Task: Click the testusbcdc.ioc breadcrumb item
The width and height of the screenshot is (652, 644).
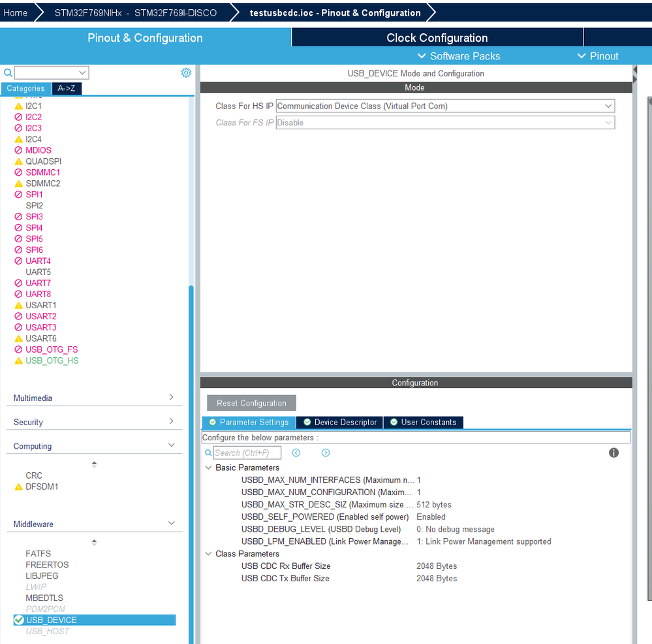Action: 335,13
